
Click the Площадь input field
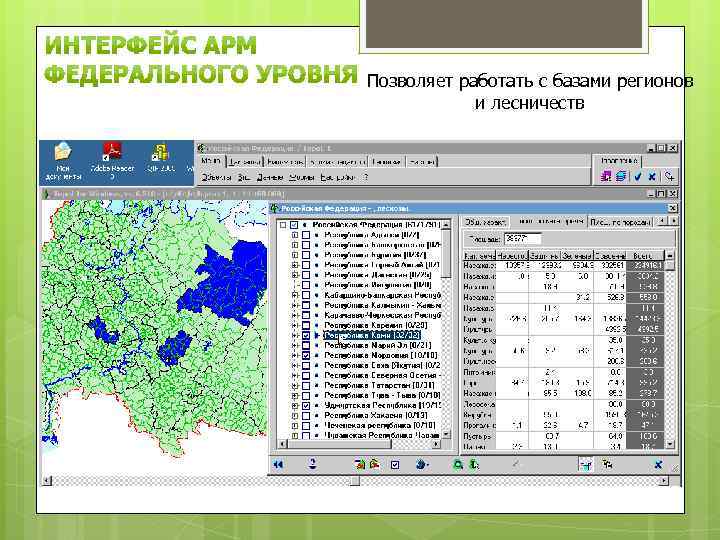point(522,239)
